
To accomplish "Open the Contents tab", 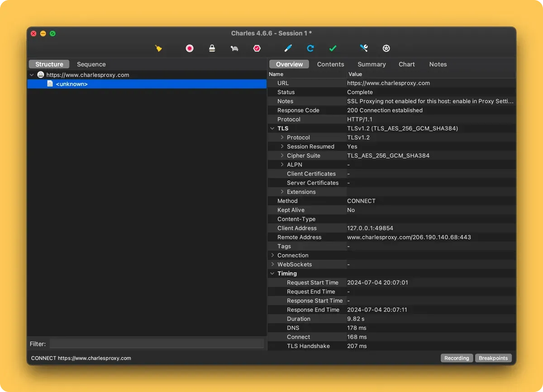I will (330, 64).
